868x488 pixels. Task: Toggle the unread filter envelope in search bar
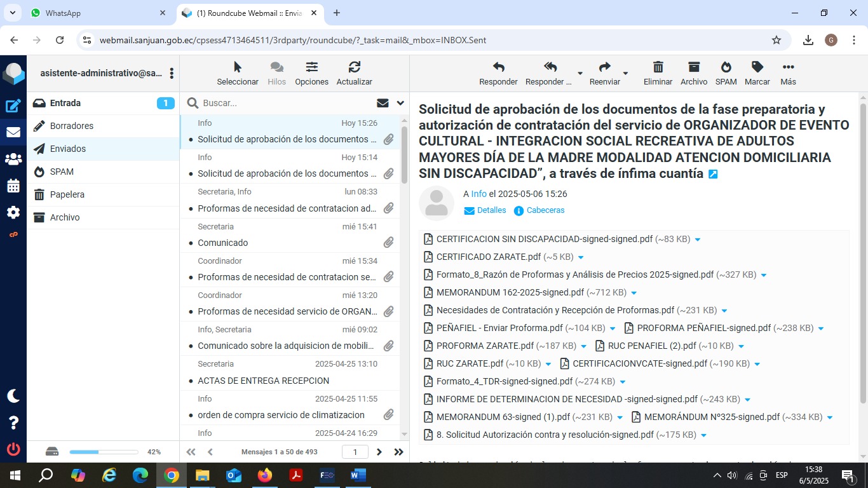pos(383,103)
